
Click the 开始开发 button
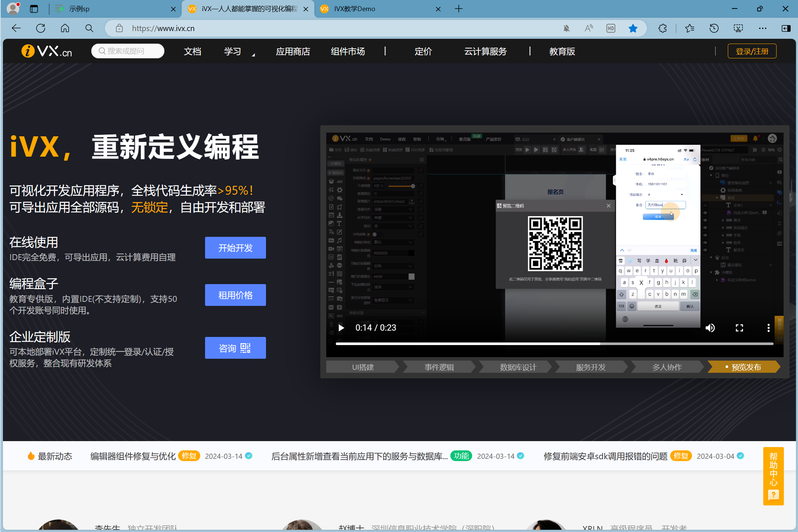click(235, 248)
